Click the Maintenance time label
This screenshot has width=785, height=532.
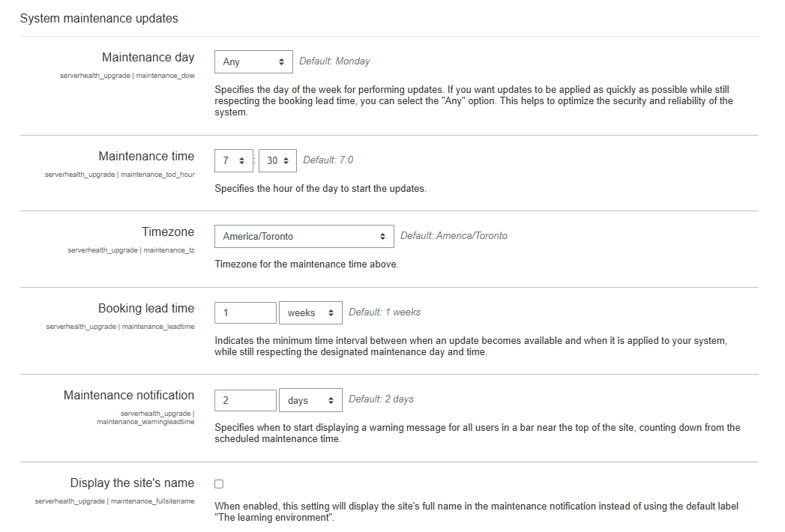pyautogui.click(x=146, y=157)
